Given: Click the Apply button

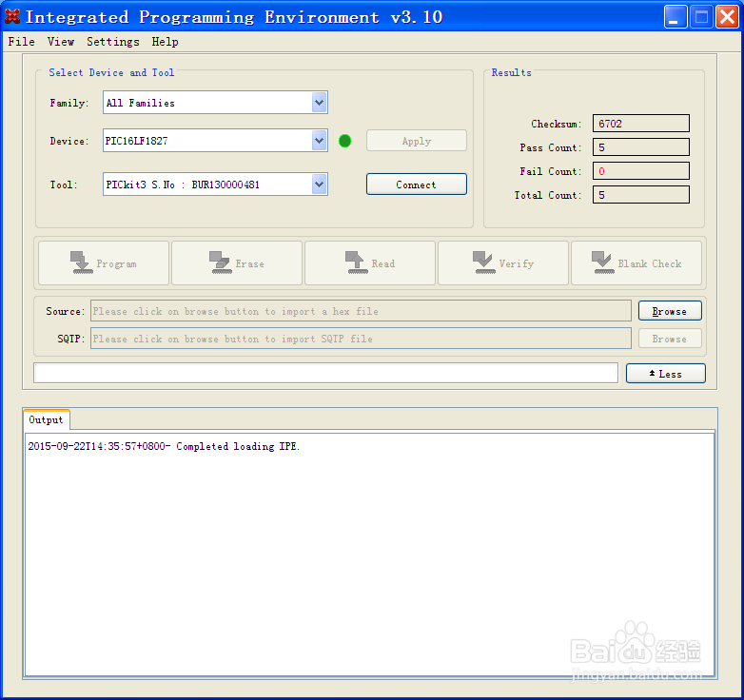Looking at the screenshot, I should [416, 141].
